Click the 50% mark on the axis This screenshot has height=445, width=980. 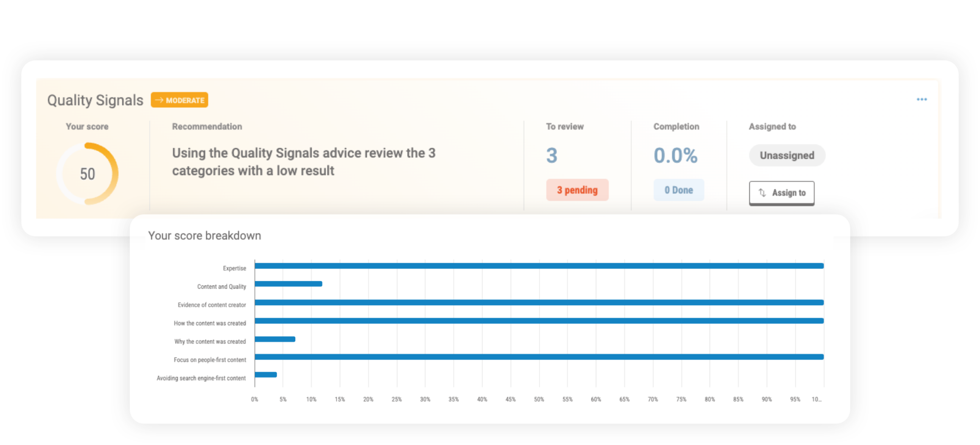point(539,398)
